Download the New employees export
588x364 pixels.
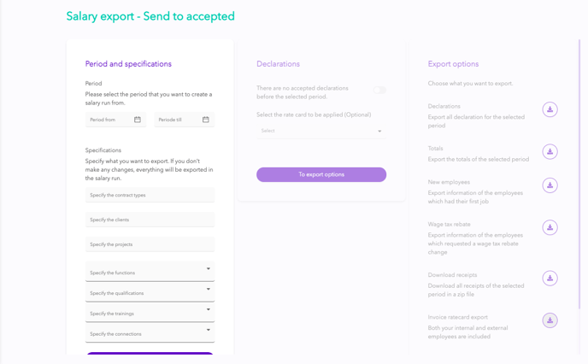tap(550, 185)
